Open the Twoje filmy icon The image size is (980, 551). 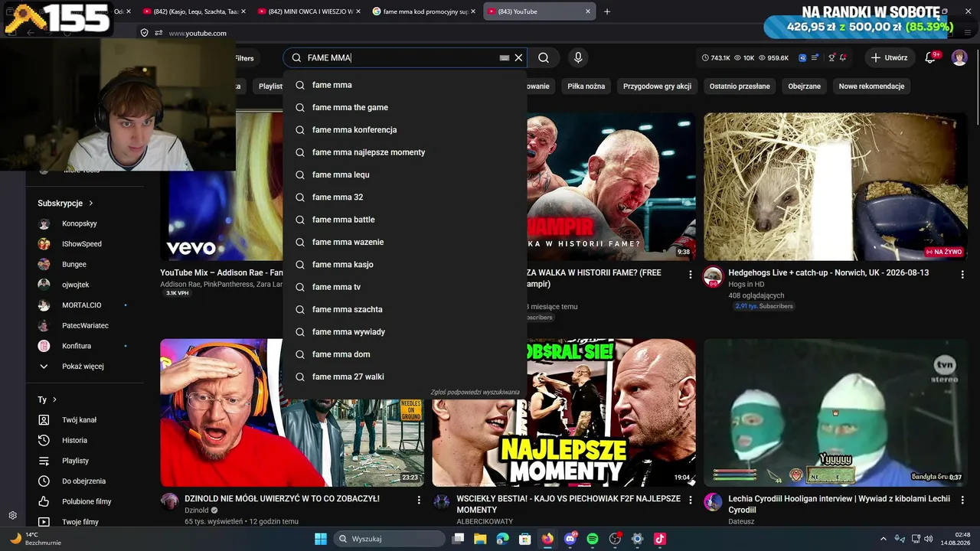[44, 522]
